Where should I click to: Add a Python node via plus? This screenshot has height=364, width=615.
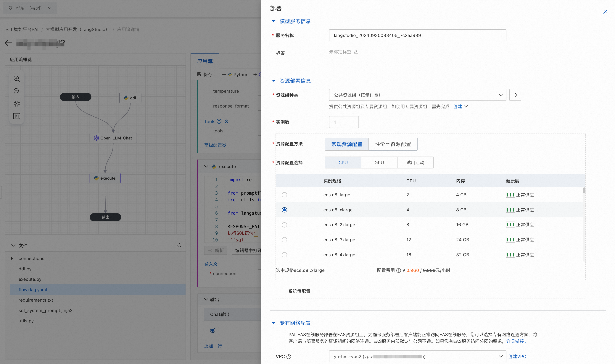click(x=224, y=74)
